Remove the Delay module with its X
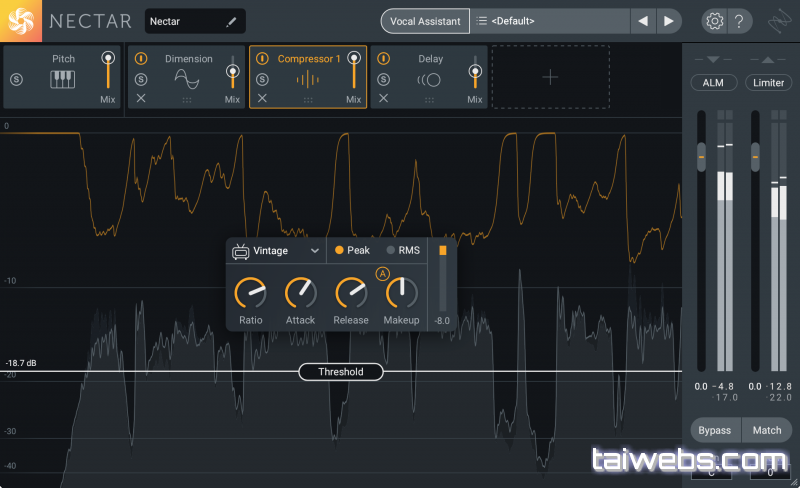Viewport: 800px width, 488px height. (x=384, y=98)
